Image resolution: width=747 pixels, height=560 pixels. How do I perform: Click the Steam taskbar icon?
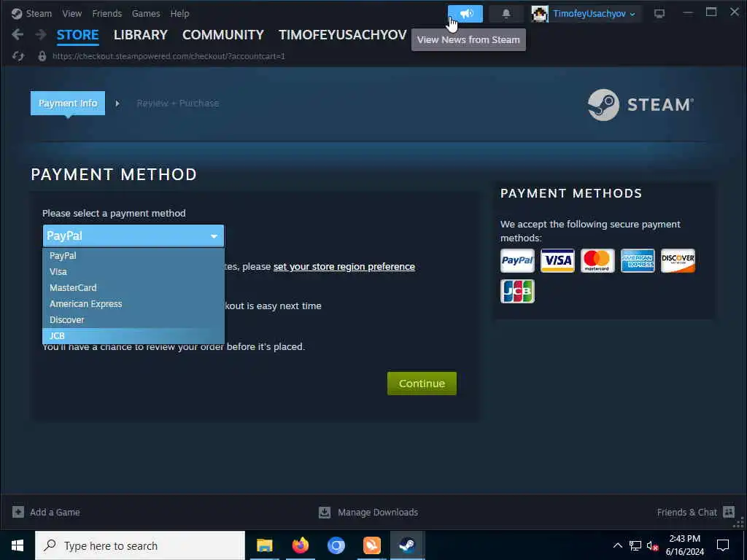pos(407,545)
